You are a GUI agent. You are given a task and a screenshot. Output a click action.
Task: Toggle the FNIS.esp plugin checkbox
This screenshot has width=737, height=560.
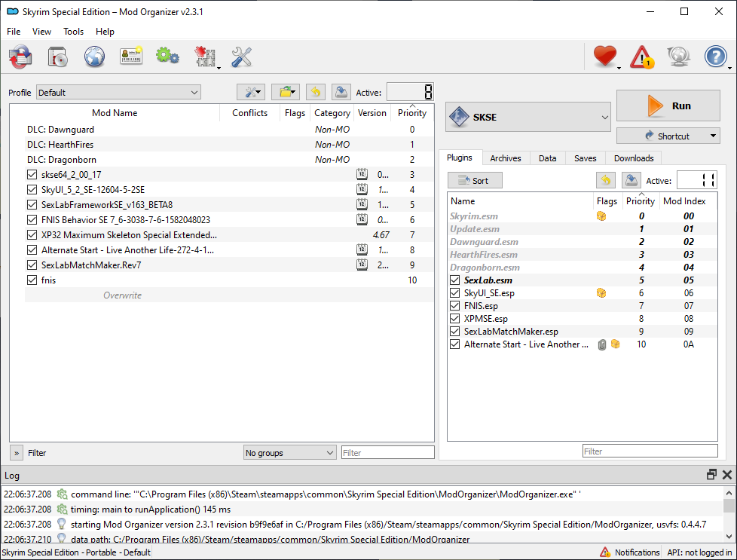(454, 305)
